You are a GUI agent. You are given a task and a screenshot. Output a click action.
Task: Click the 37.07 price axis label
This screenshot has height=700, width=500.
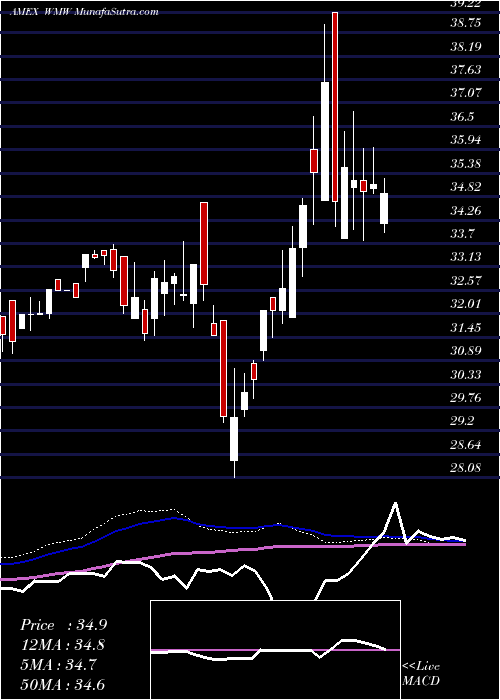click(x=466, y=93)
